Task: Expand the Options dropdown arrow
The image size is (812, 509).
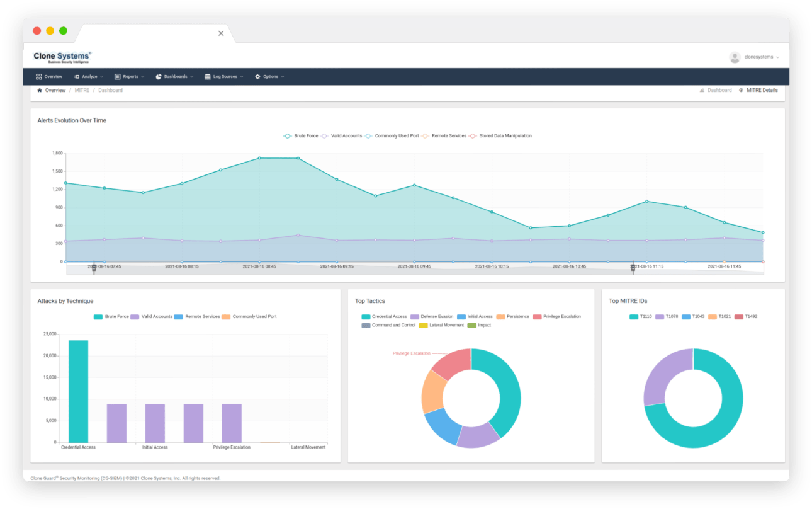Action: click(282, 77)
